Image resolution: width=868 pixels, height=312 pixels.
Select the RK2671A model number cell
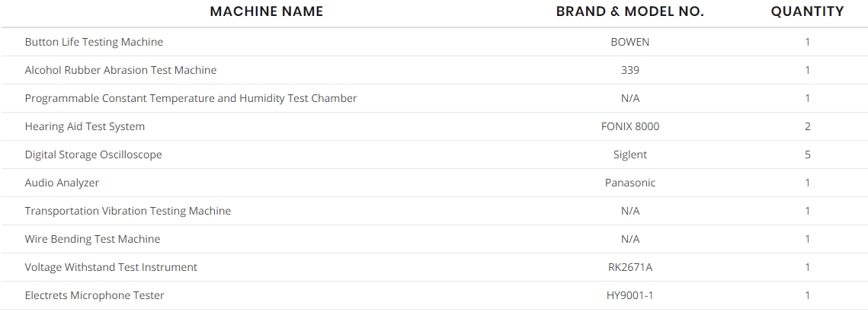630,267
